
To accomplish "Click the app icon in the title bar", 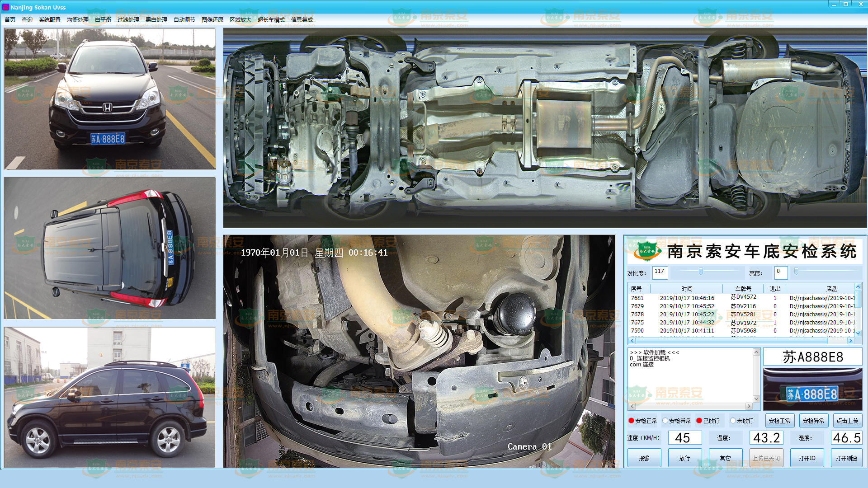I will point(5,7).
